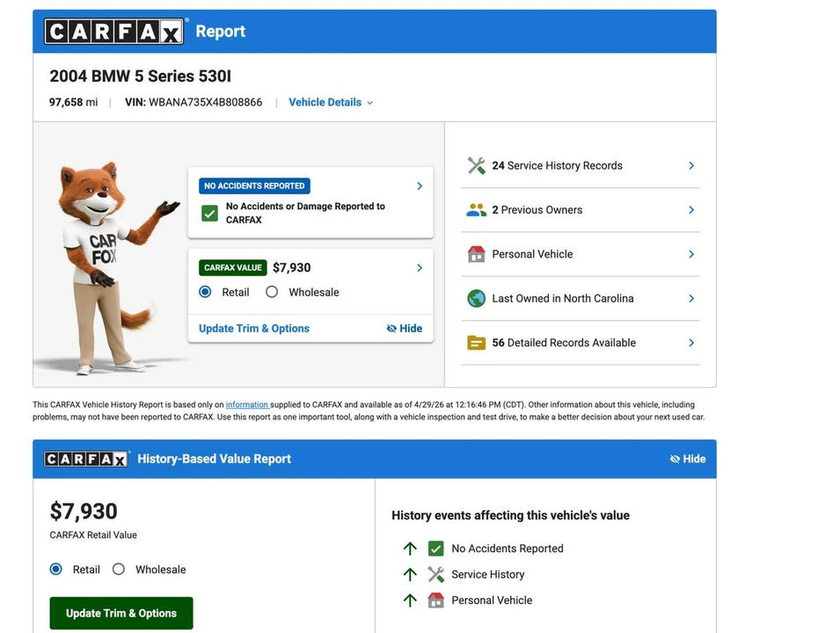Click the green check icon beside No Accidents Reported in the history events
The width and height of the screenshot is (840, 633).
pyautogui.click(x=435, y=549)
